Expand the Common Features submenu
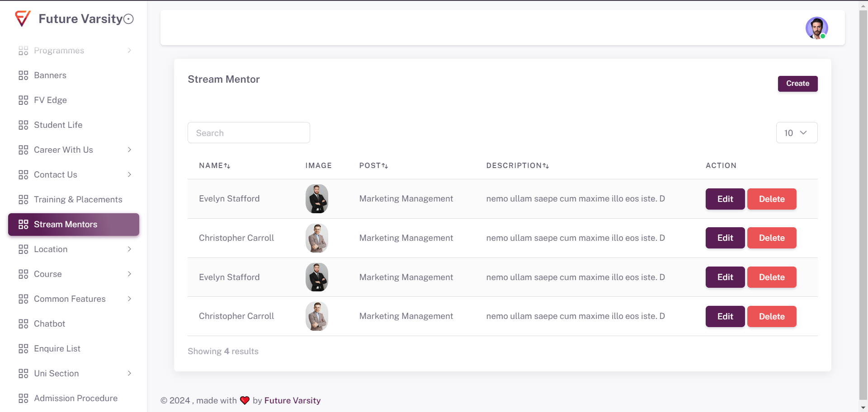 pos(129,299)
